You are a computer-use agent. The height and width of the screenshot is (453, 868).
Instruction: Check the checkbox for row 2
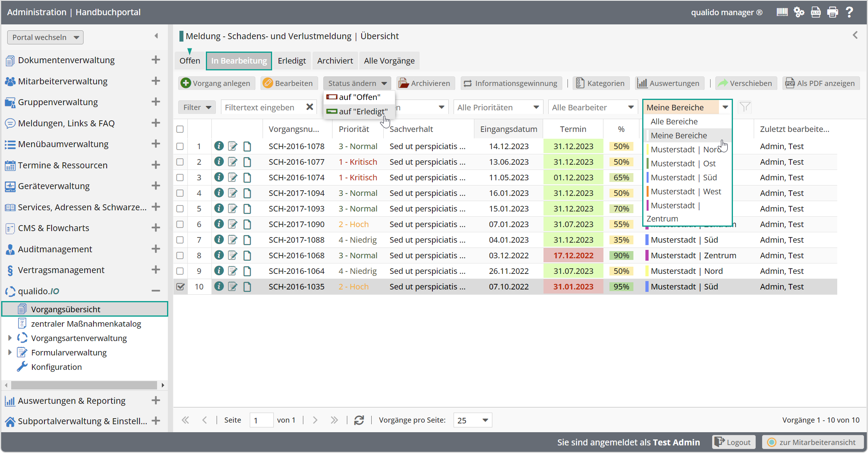(180, 162)
